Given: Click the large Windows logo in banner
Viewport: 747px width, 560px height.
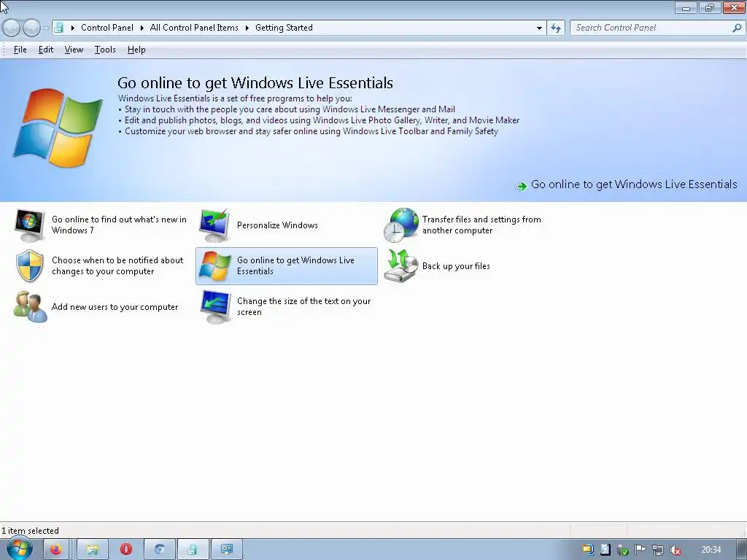Looking at the screenshot, I should tap(58, 128).
